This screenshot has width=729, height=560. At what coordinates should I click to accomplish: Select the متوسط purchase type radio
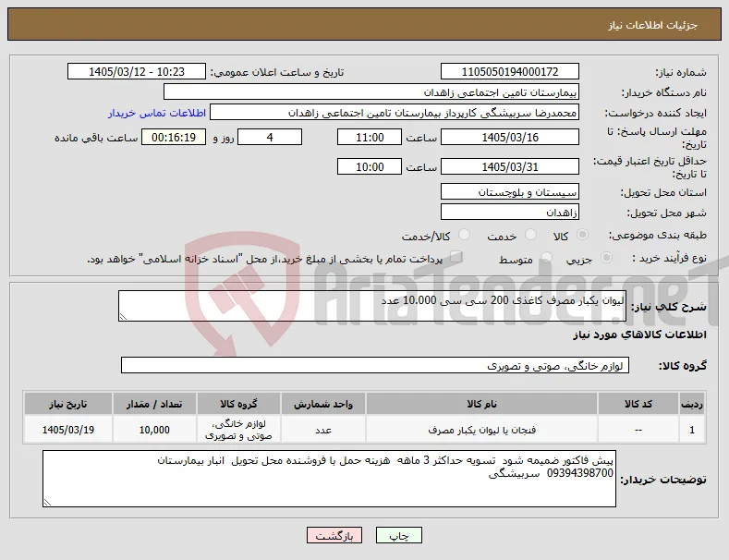point(546,257)
